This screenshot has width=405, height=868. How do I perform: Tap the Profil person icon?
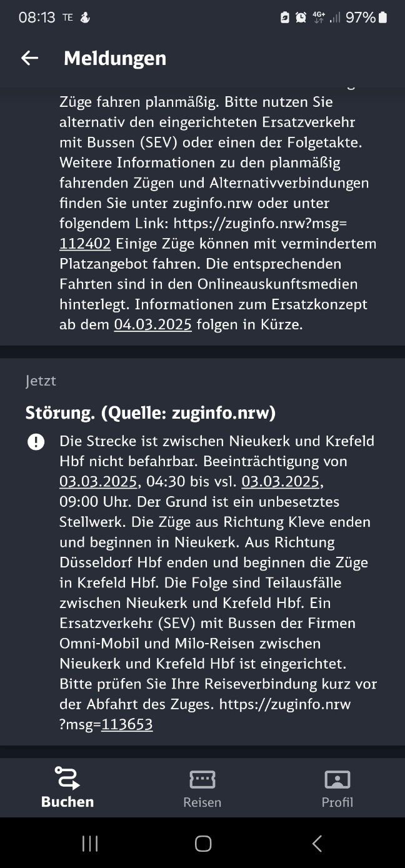coord(337,779)
